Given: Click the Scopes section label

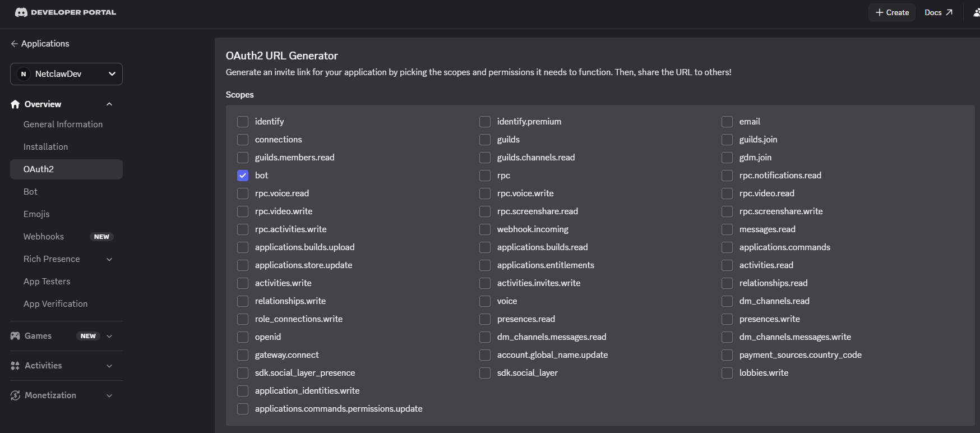Looking at the screenshot, I should click(239, 95).
